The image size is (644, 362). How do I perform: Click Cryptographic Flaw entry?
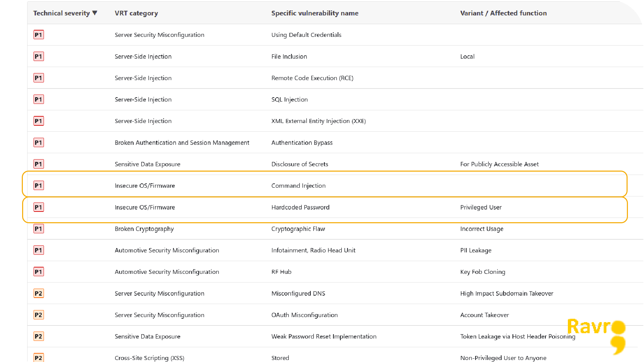click(x=298, y=229)
